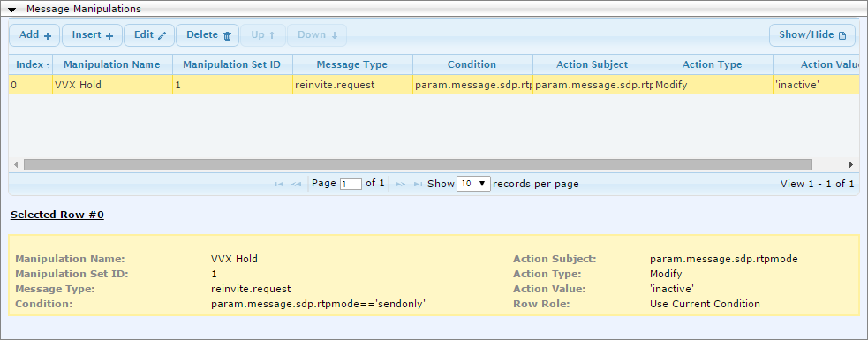The width and height of the screenshot is (868, 340).
Task: Sort by Action Subject column header
Action: [x=593, y=64]
